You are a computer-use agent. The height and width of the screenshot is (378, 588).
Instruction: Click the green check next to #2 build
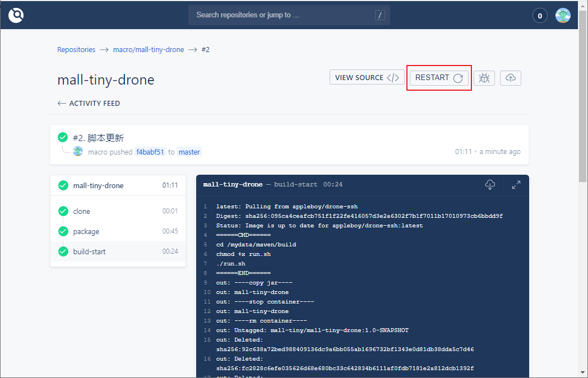(x=63, y=138)
